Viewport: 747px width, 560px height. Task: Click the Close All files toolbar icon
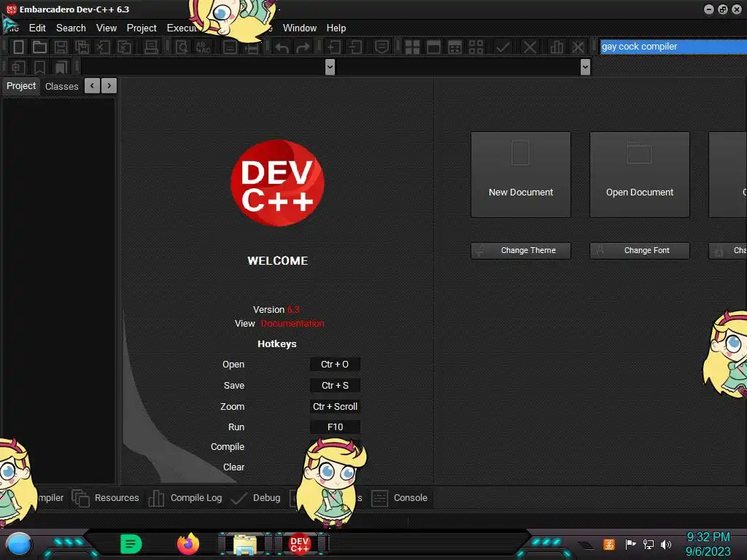124,47
